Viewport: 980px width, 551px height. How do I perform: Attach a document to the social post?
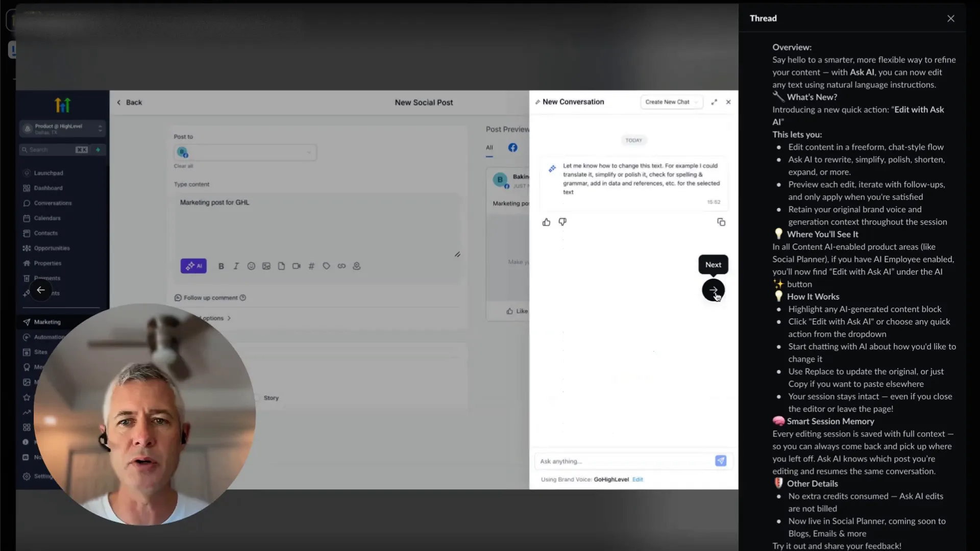pyautogui.click(x=281, y=266)
